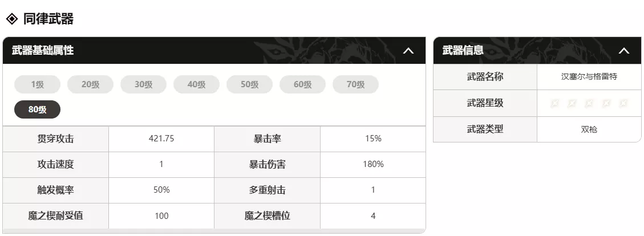Viewport: 644px width, 236px height.
Task: Click the 贯穿攻击 value 421.75
Action: coord(161,139)
